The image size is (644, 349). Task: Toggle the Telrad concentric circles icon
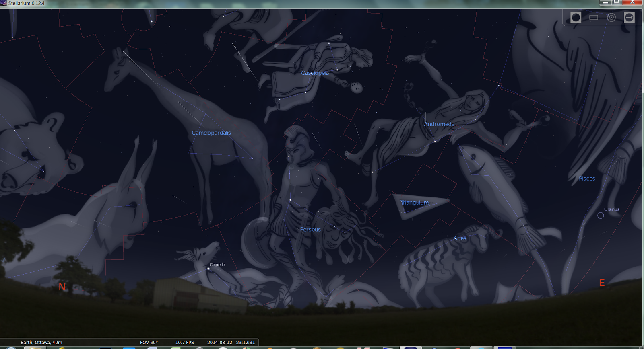coord(611,17)
